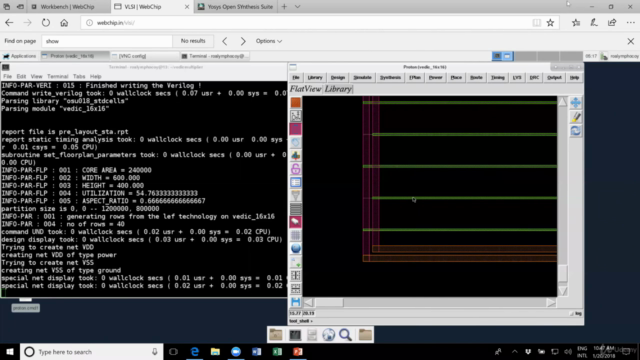The height and width of the screenshot is (360, 640).
Task: Open the Output menu in Proton
Action: [554, 78]
